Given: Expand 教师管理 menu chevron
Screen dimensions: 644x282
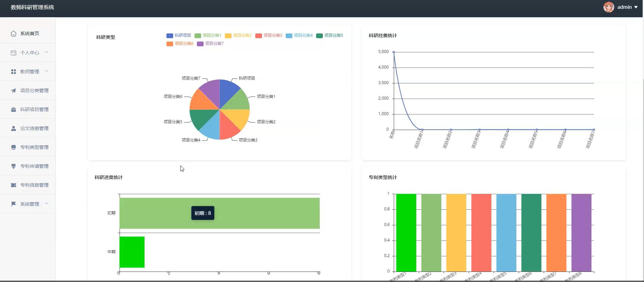Looking at the screenshot, I should click(x=47, y=71).
